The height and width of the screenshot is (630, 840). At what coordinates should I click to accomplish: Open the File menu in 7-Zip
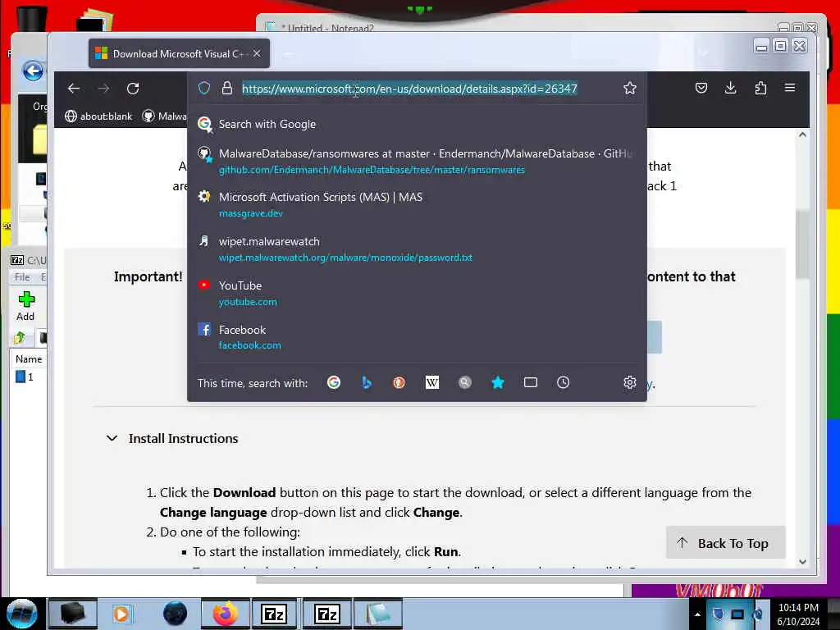point(22,277)
